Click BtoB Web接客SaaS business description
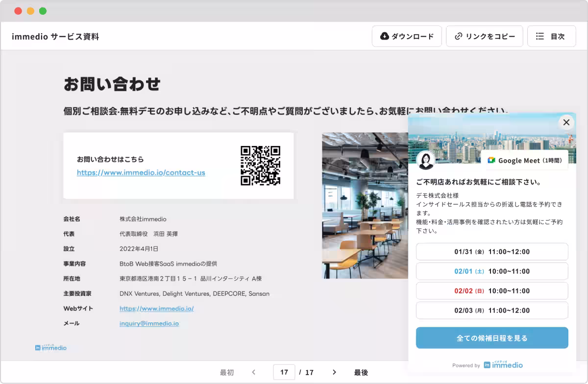Viewport: 588px width, 384px height. [168, 264]
